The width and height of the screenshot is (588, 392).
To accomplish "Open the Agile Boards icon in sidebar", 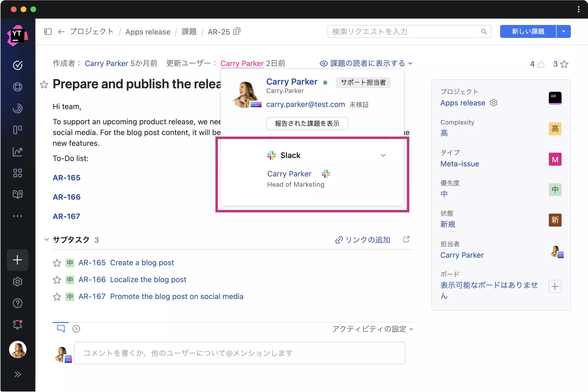I will pos(18,130).
